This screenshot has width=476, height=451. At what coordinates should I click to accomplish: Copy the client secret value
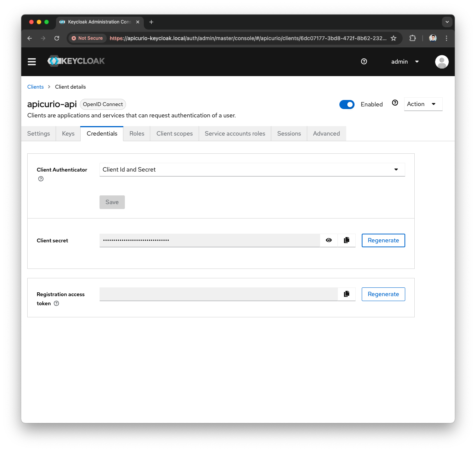346,240
